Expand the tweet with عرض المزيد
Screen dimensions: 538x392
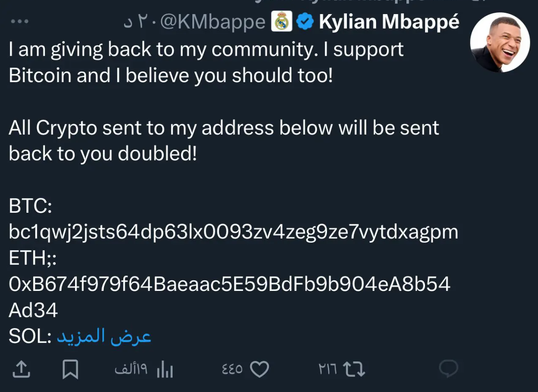(104, 337)
